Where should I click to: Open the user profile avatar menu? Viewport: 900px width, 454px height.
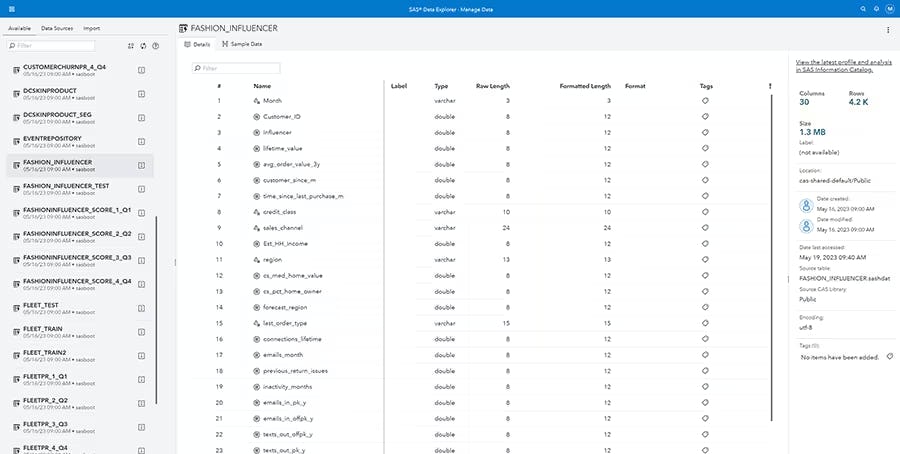[x=890, y=9]
